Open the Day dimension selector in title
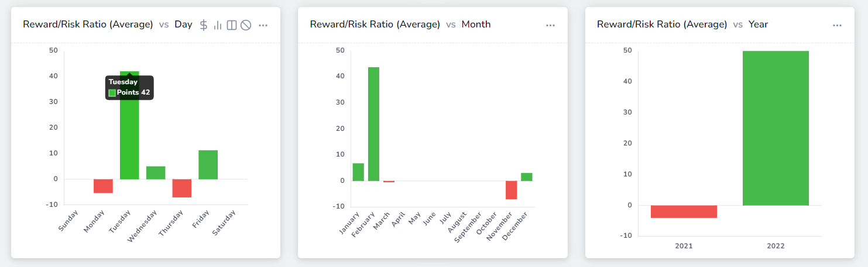 (x=183, y=25)
